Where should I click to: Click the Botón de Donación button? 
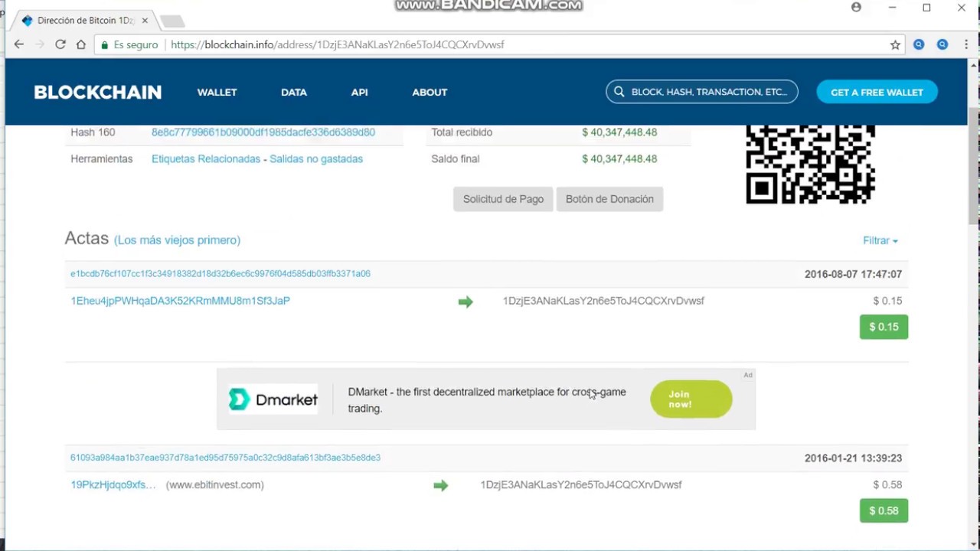[x=609, y=199]
